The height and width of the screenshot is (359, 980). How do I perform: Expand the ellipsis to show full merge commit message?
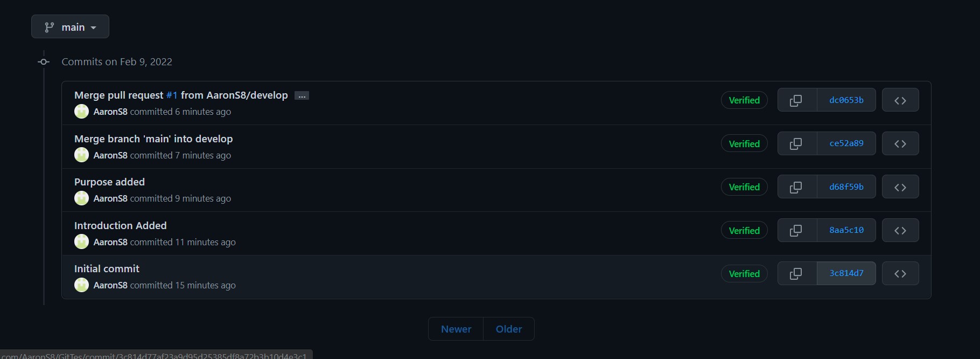(x=302, y=95)
